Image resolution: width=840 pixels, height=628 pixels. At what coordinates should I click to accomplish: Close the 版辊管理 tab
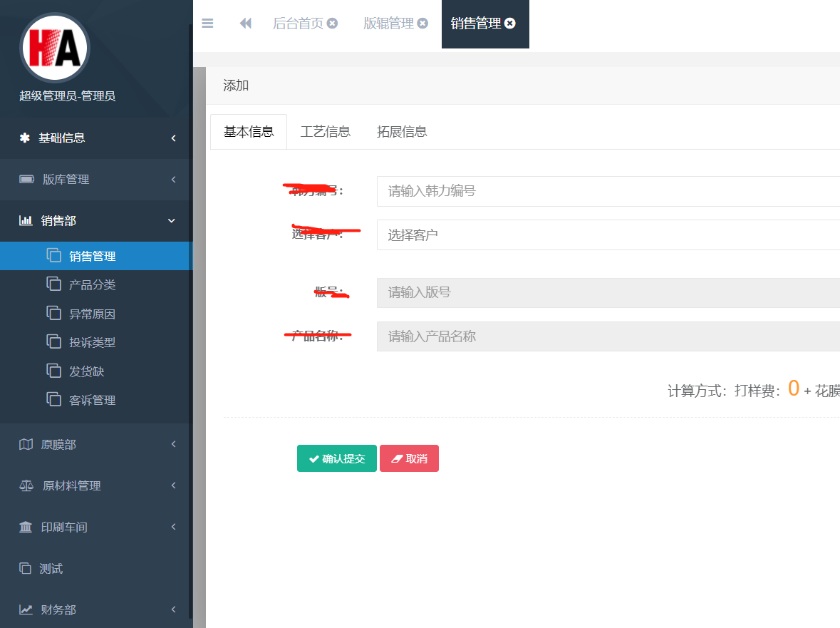click(x=422, y=24)
